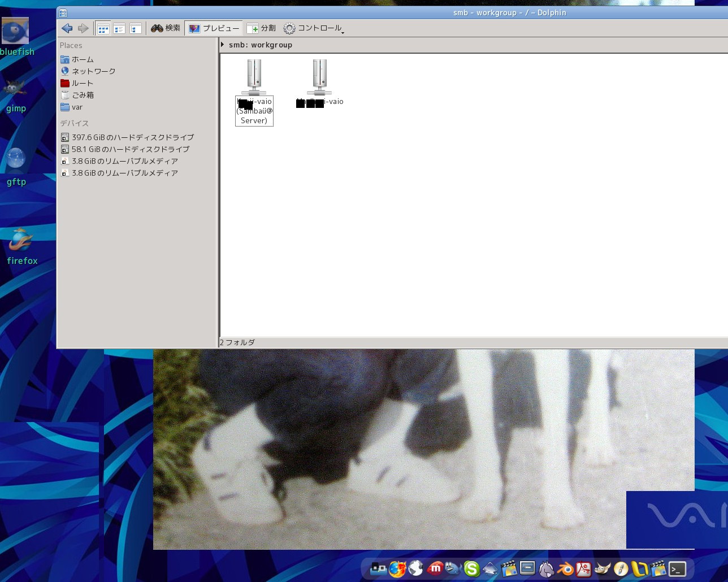The height and width of the screenshot is (582, 728).
Task: Open the terminal from the dock
Action: (677, 568)
